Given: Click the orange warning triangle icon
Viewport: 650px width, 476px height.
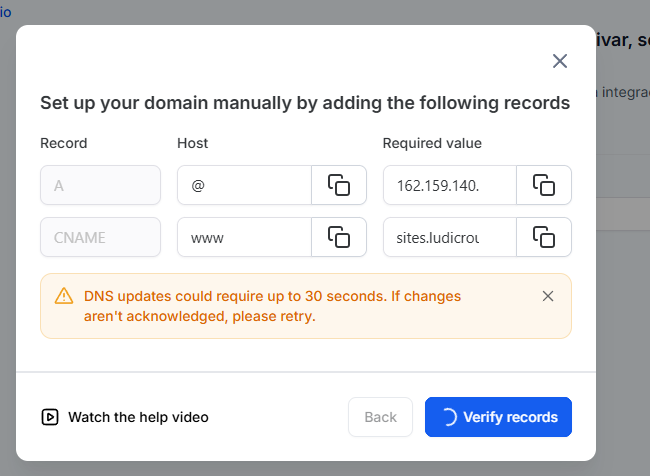Looking at the screenshot, I should 64,296.
